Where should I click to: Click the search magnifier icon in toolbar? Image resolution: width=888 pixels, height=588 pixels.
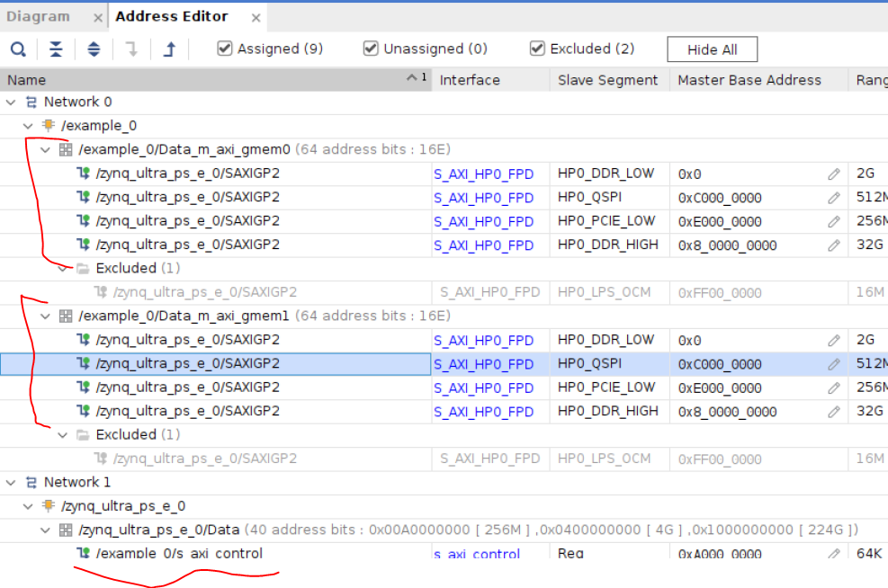18,49
